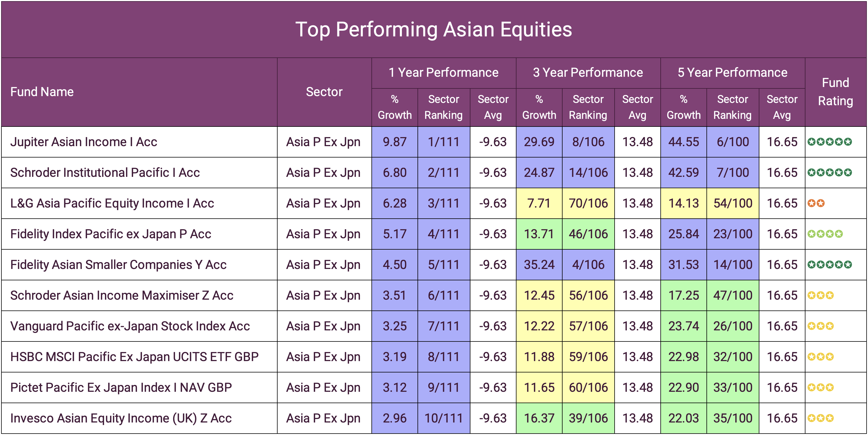Image resolution: width=868 pixels, height=435 pixels.
Task: Click Schroder Institutional Pacific's five-star rating
Action: tap(829, 173)
